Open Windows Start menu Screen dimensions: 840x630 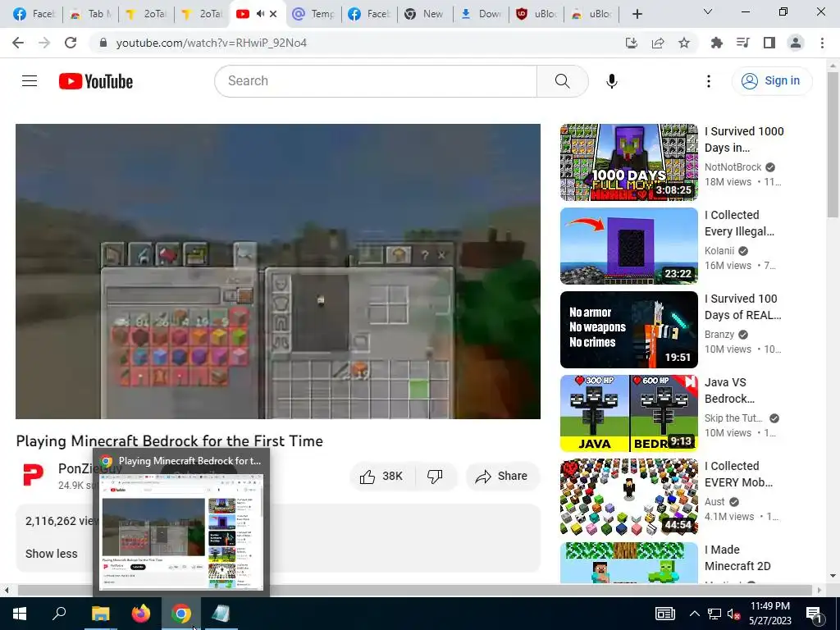point(20,614)
